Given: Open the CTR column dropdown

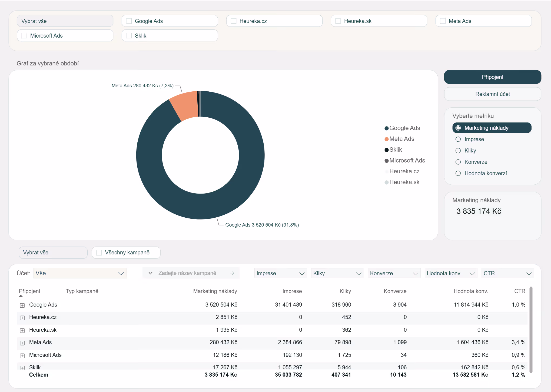Looking at the screenshot, I should pos(507,273).
